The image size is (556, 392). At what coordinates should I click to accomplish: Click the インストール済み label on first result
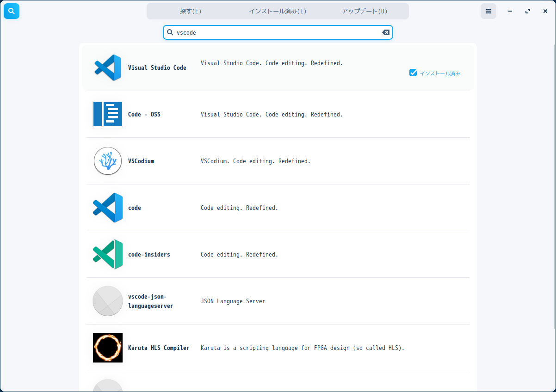(x=440, y=73)
